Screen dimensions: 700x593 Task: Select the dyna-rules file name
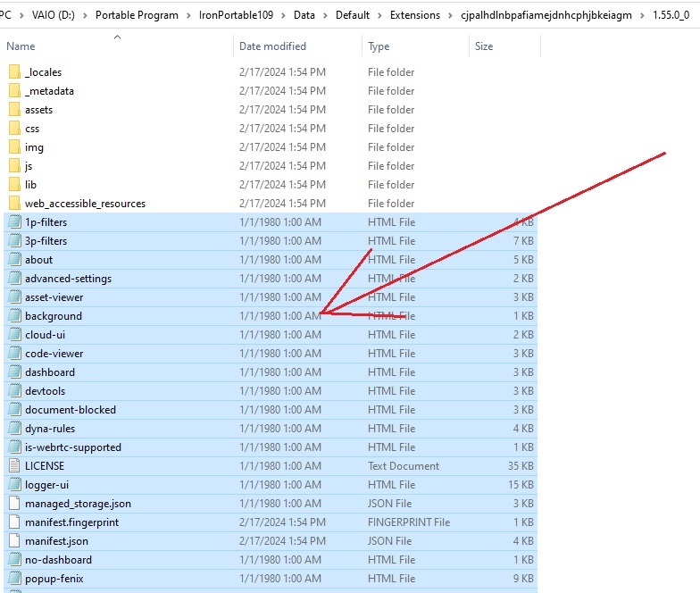(50, 429)
